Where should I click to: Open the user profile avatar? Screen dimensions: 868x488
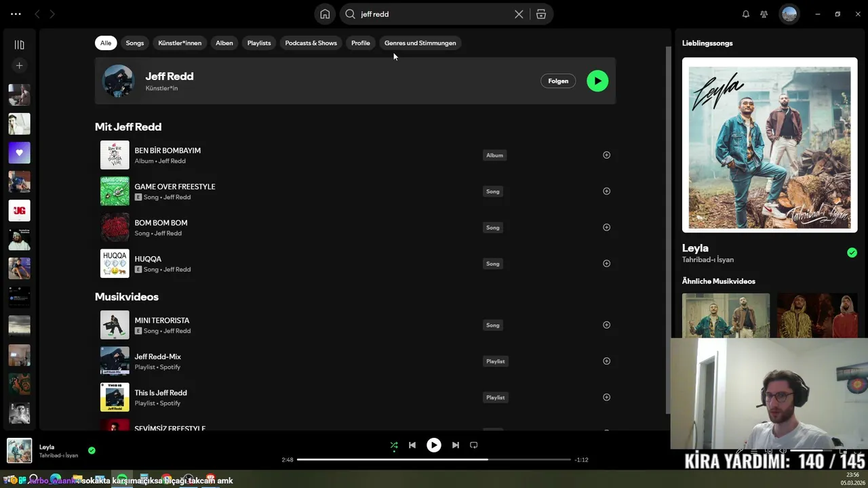789,14
